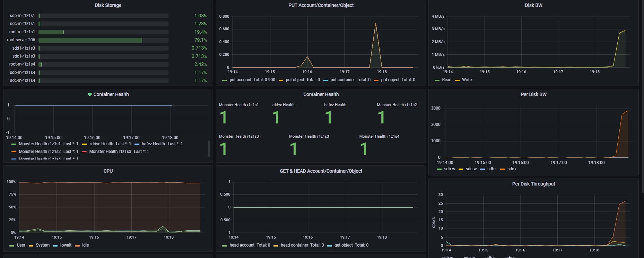Viewport: 644px width, 258px height.
Task: Open the Per Disk Throughput panel menu
Action: click(x=533, y=184)
